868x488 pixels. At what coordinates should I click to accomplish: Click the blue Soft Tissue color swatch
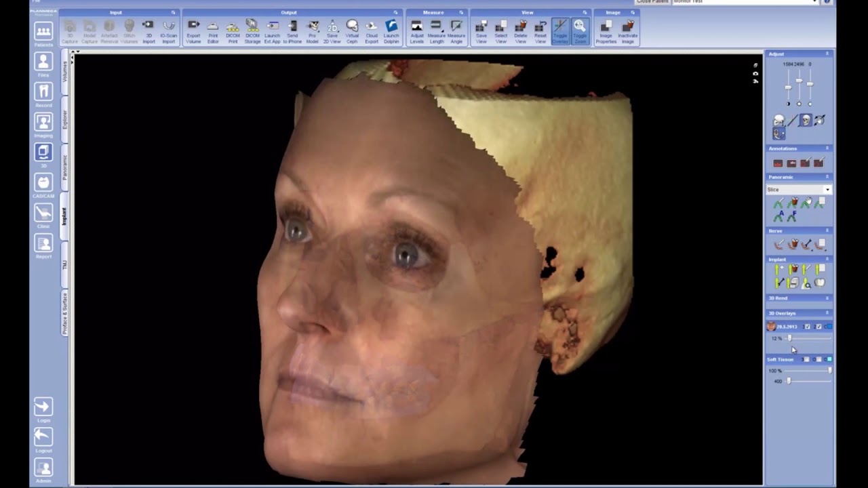click(x=829, y=359)
